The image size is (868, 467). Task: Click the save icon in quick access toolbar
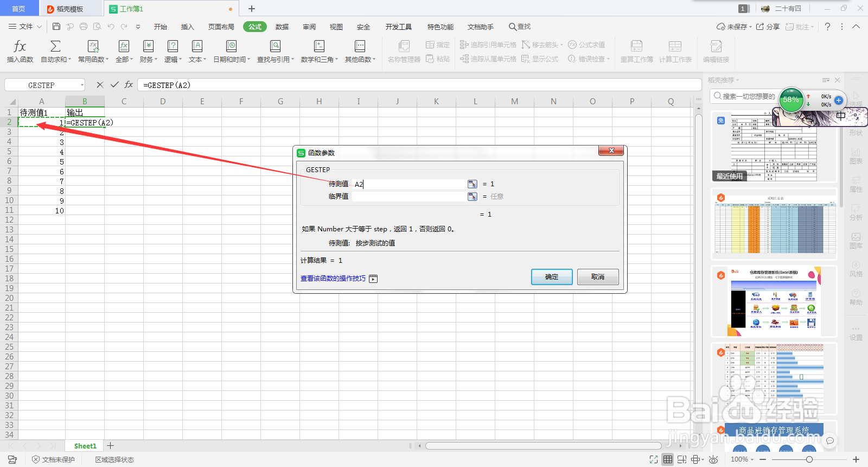coord(56,27)
